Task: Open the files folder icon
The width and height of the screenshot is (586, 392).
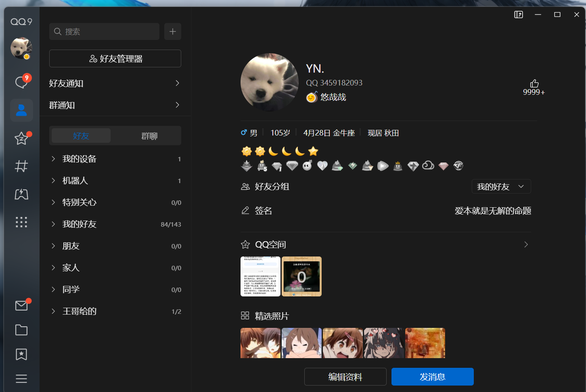Action: [x=21, y=330]
